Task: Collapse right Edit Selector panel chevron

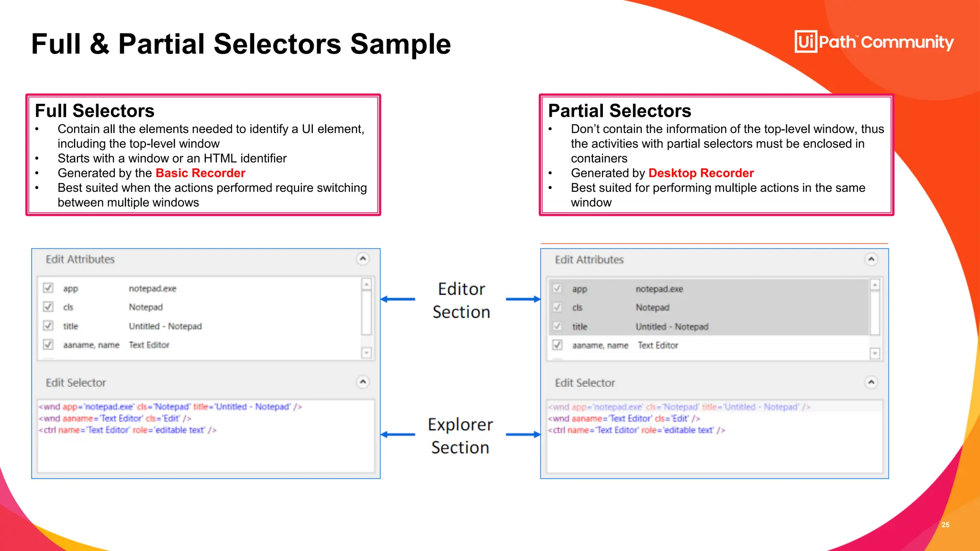Action: click(x=871, y=382)
